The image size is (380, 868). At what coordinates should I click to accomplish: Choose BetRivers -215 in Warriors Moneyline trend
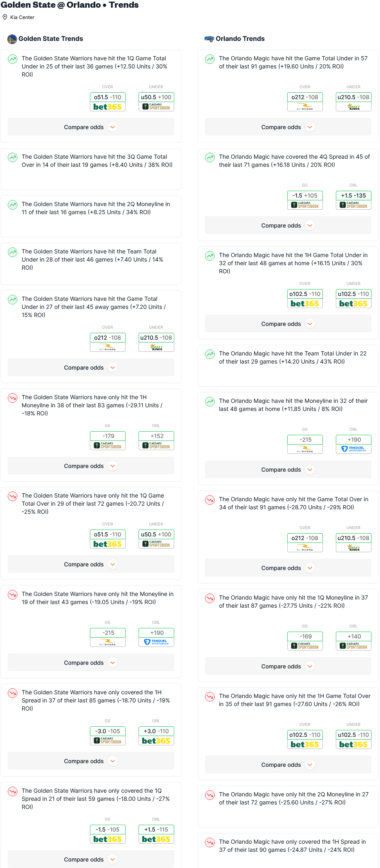108,637
